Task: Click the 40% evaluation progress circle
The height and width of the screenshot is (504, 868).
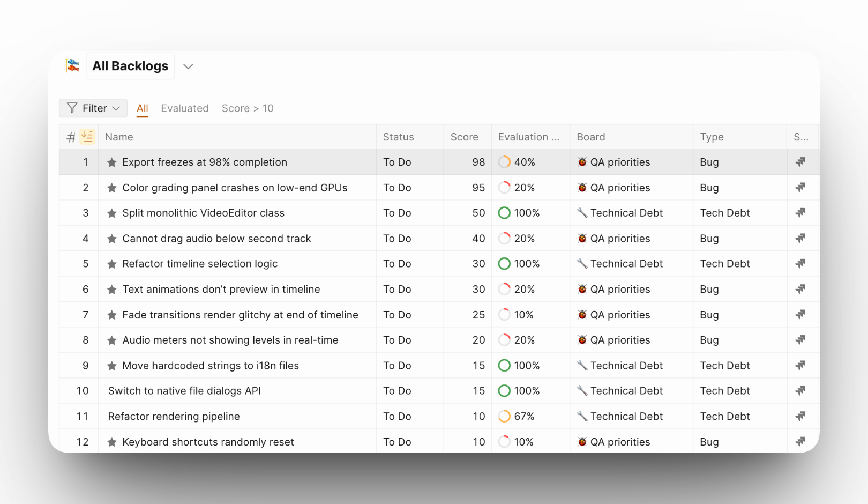Action: point(504,162)
